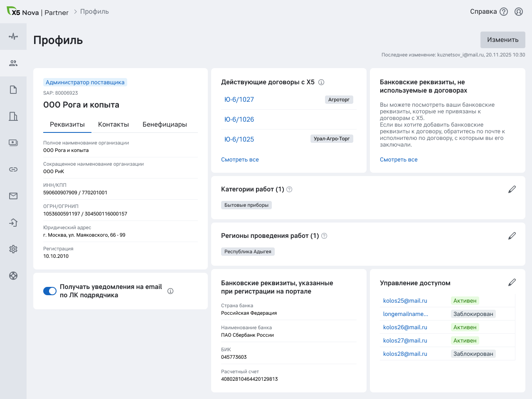Open settings gear icon in sidebar
The height and width of the screenshot is (399, 532).
(x=13, y=249)
